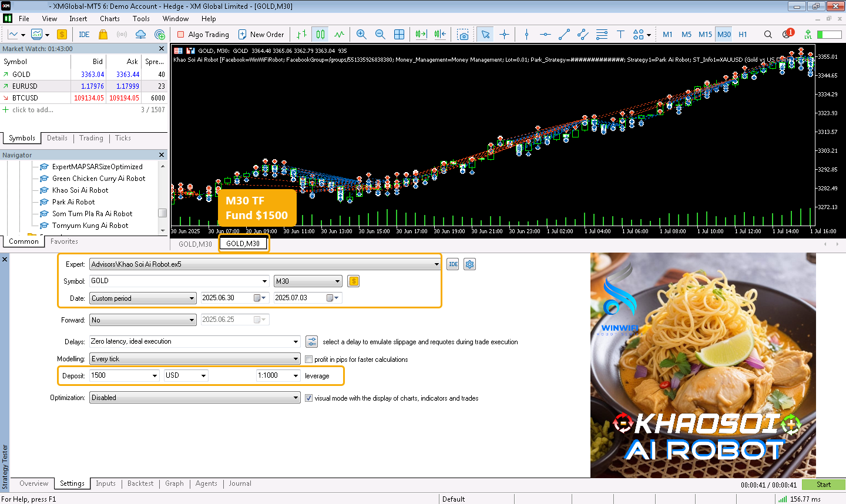Open the tester timeframe M30 dropdown

(x=308, y=281)
